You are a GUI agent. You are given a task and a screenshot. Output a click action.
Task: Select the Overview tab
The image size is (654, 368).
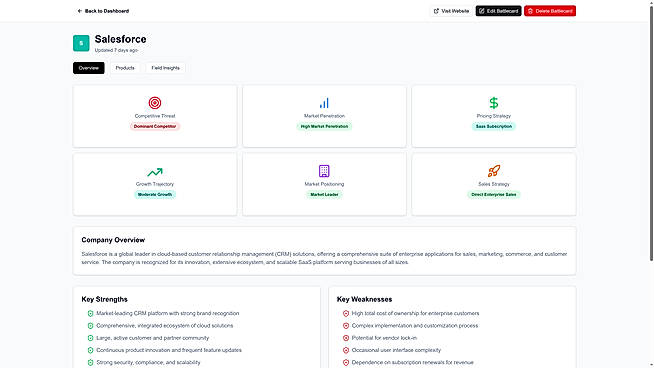tap(88, 68)
